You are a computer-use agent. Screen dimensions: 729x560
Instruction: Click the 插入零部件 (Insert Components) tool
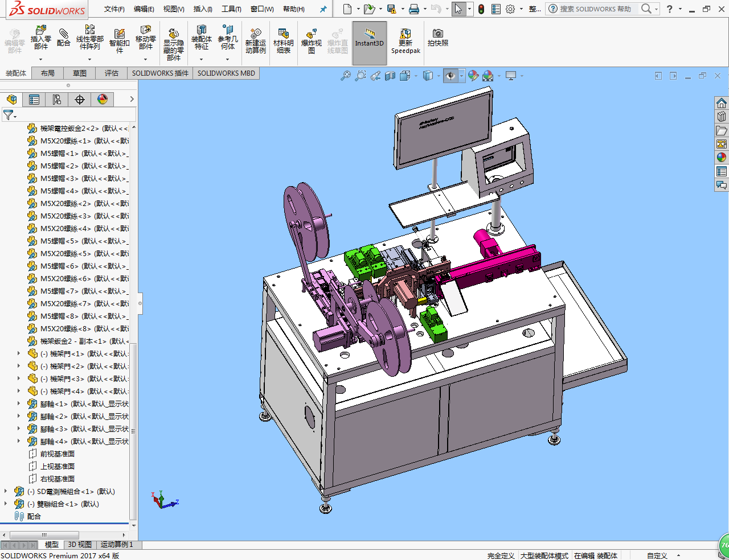(41, 39)
